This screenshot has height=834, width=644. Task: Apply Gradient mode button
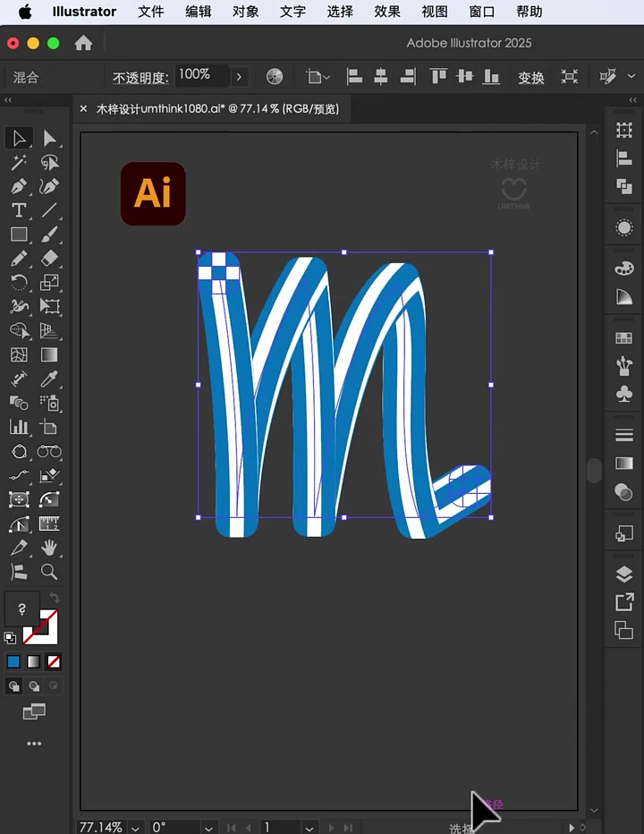tap(33, 661)
